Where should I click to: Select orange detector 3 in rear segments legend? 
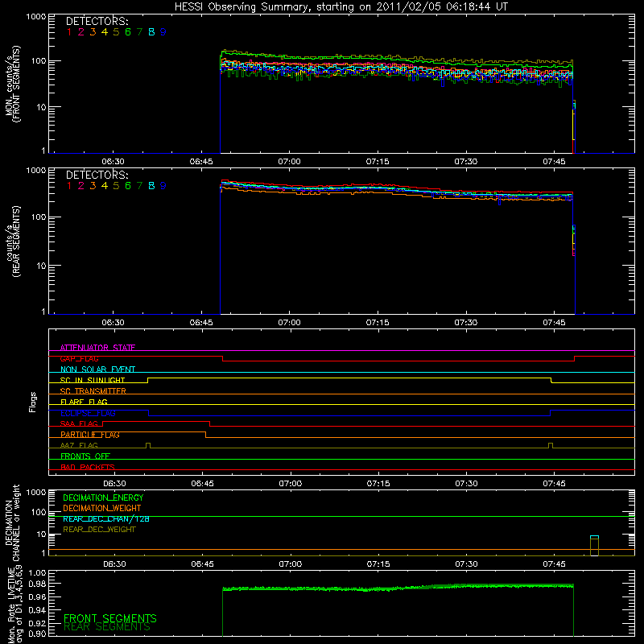[93, 186]
